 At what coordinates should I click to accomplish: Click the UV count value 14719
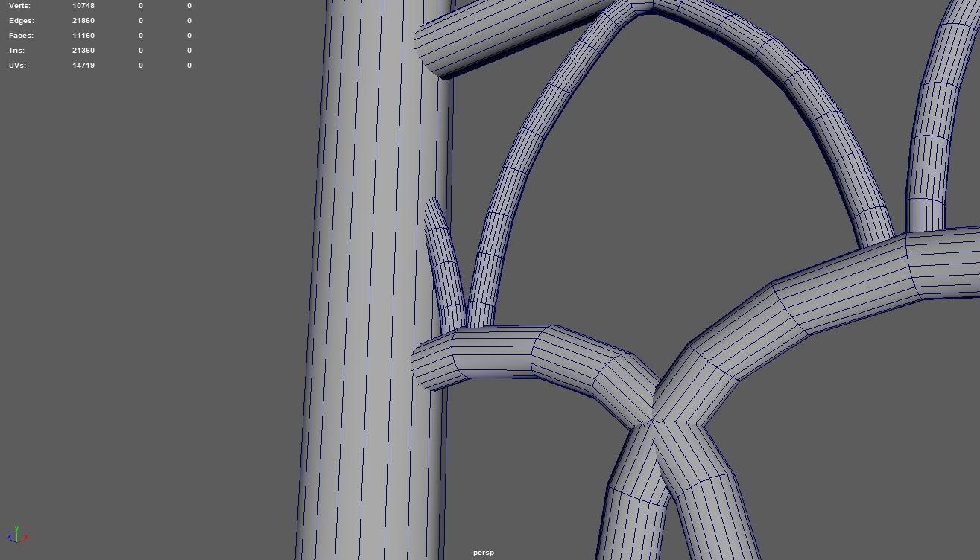tap(83, 66)
